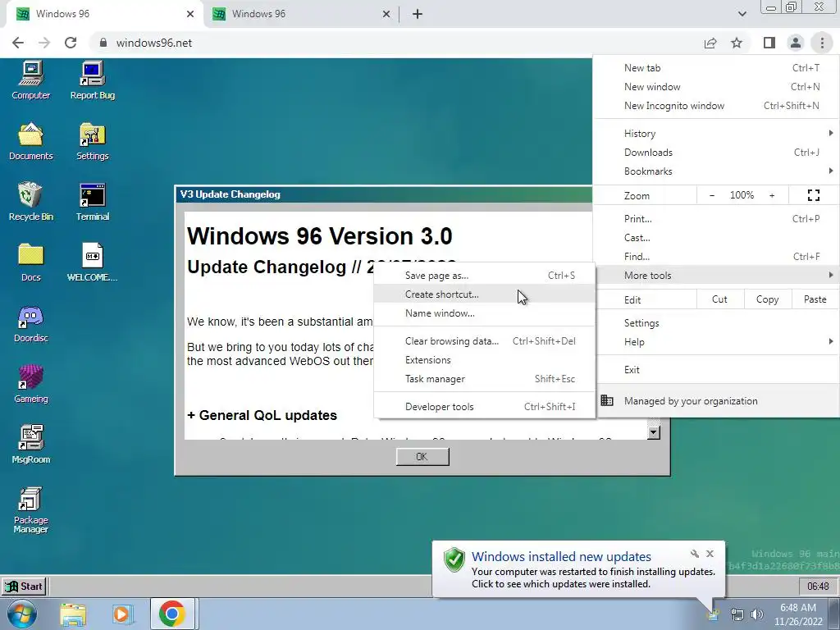The width and height of the screenshot is (840, 630).
Task: Expand the More tools submenu
Action: [717, 276]
